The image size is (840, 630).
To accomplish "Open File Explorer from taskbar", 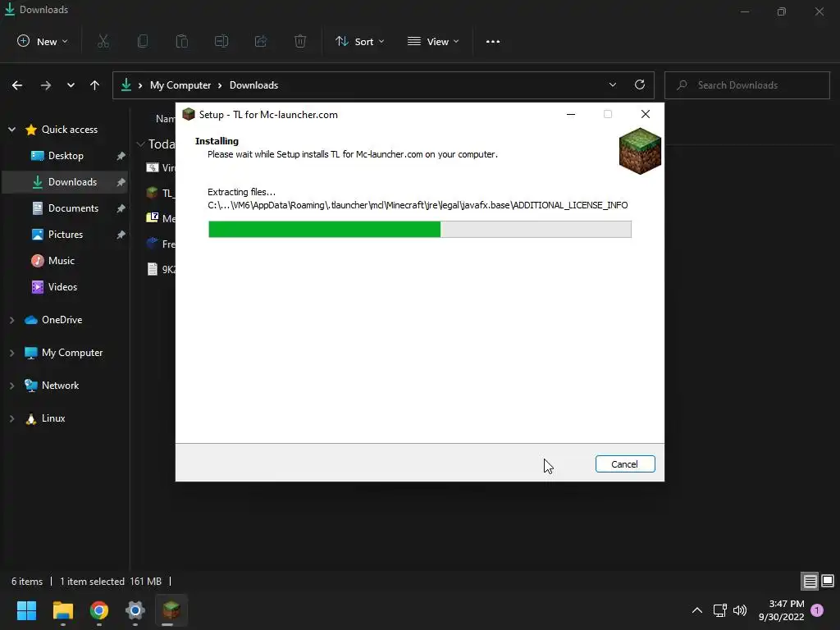I will point(62,610).
